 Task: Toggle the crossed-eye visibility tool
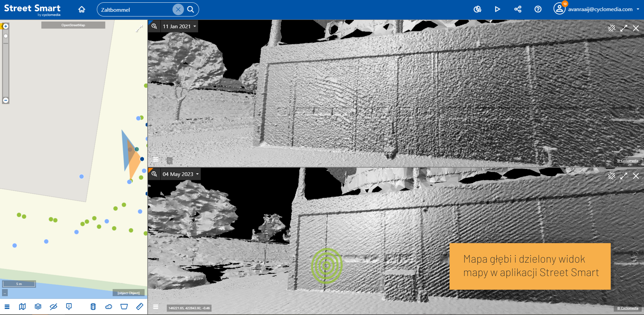click(53, 307)
